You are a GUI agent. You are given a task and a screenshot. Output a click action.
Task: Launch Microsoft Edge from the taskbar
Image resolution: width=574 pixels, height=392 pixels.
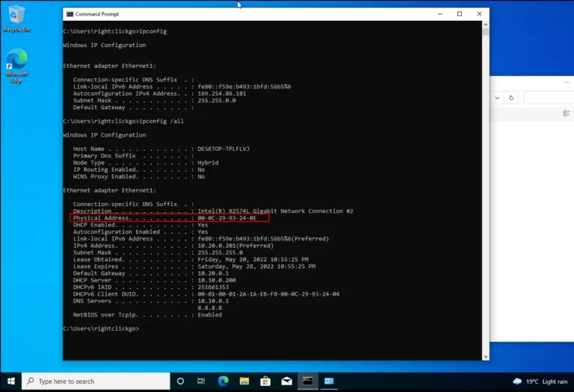[x=223, y=382]
